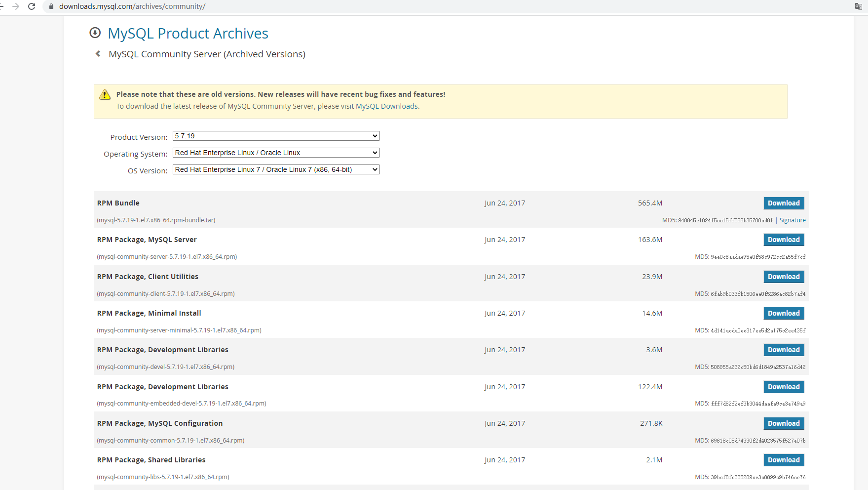Download the Shared Libraries RPM package
The width and height of the screenshot is (868, 490).
click(784, 460)
